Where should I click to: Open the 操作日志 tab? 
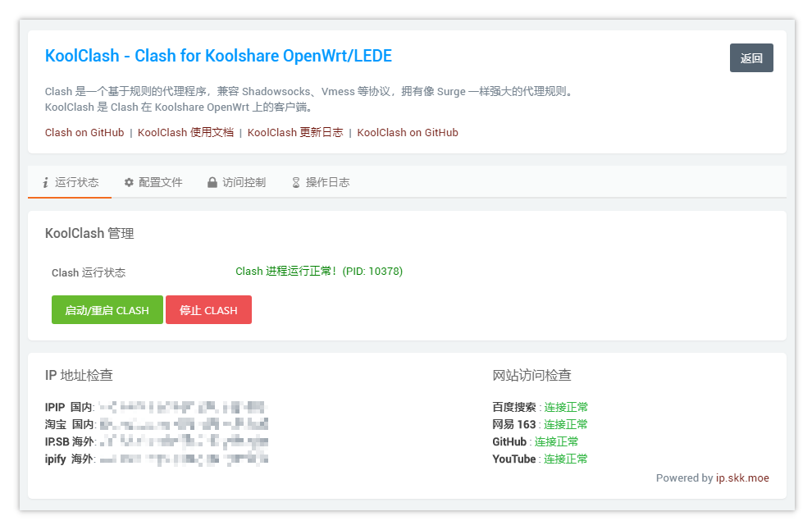pos(321,182)
